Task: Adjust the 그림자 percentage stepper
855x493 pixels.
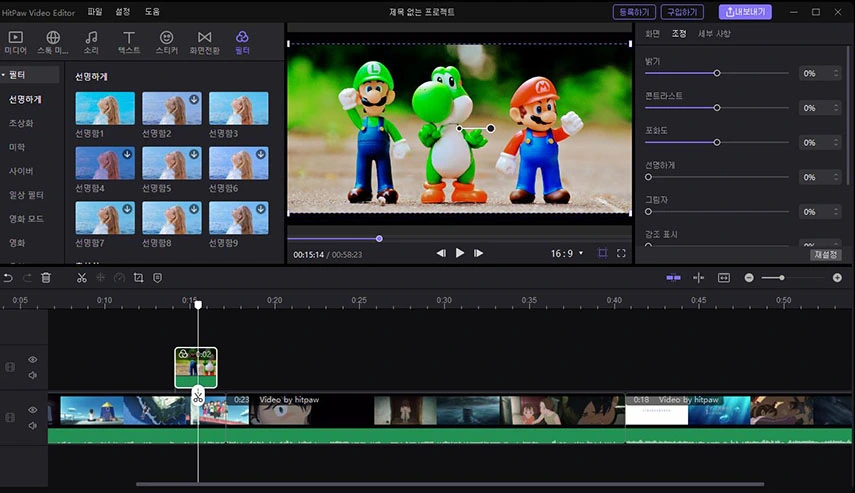Action: (836, 212)
